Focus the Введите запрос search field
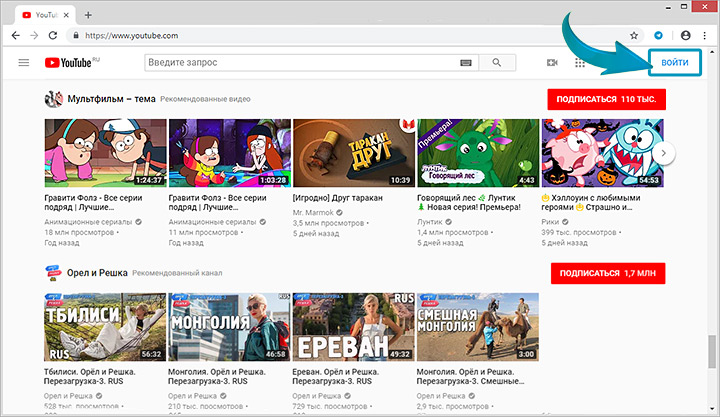This screenshot has height=417, width=720. click(311, 62)
